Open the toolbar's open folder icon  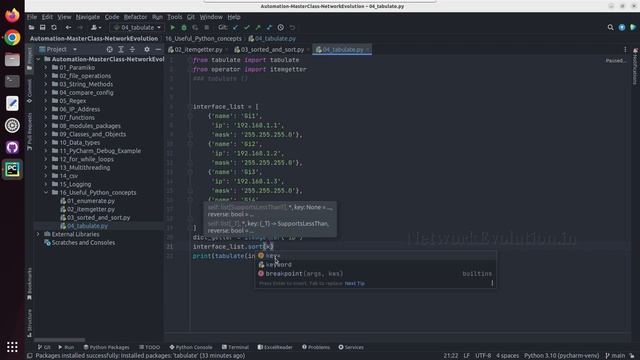[31, 27]
